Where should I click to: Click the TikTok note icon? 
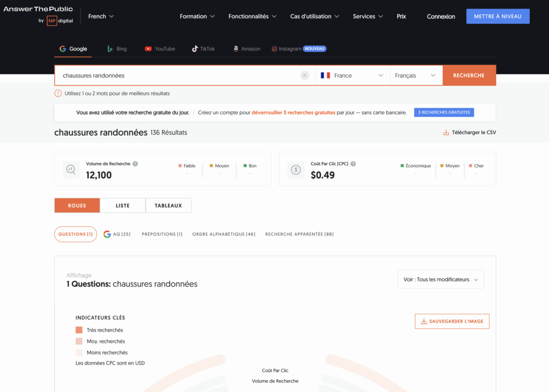coord(195,49)
